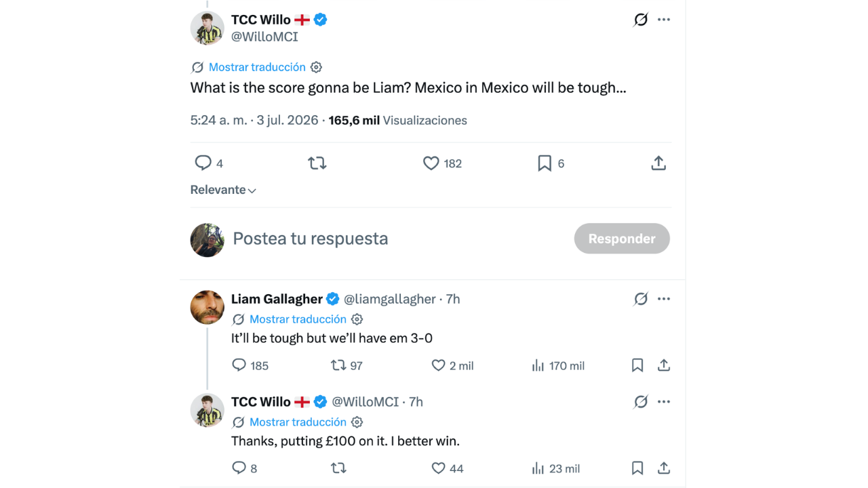
Task: Click the @WilloMCI handle in header
Action: pos(264,37)
